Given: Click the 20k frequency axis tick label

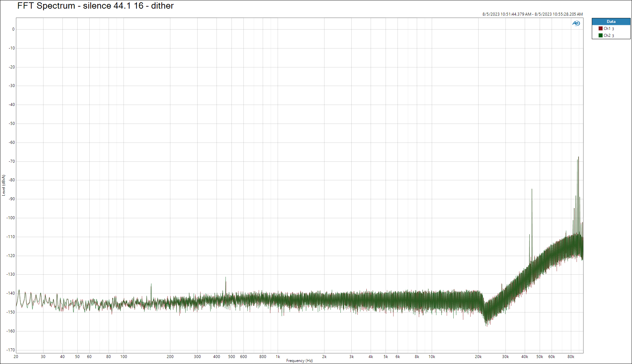Looking at the screenshot, I should [x=478, y=357].
